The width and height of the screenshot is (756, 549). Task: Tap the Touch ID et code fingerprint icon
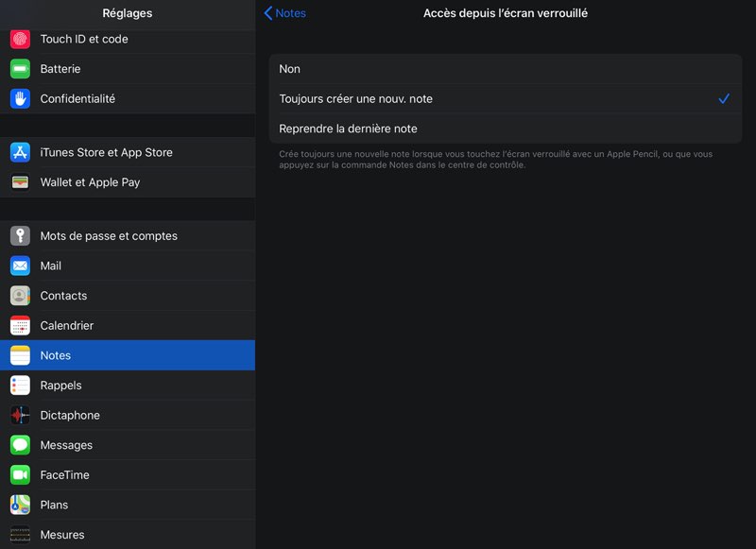click(x=20, y=39)
